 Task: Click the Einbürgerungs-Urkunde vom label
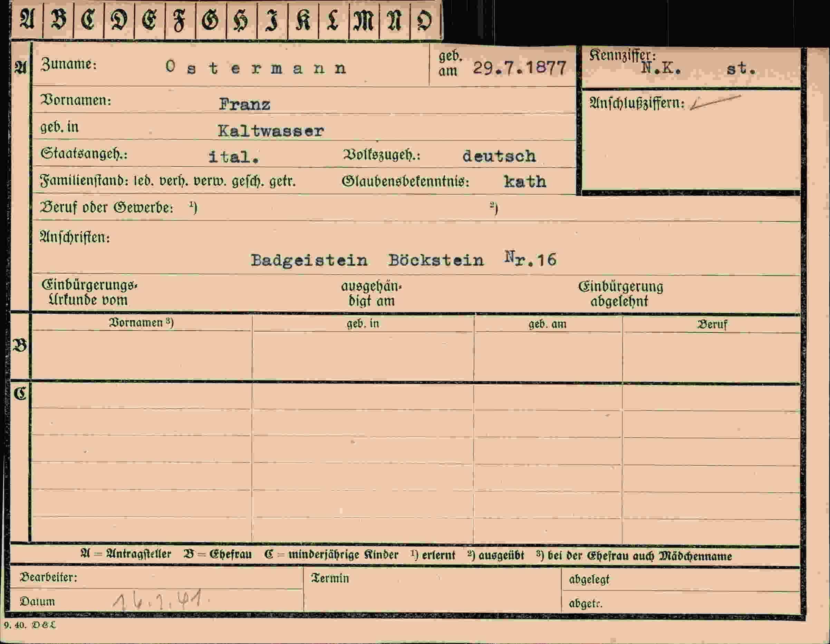coord(89,292)
